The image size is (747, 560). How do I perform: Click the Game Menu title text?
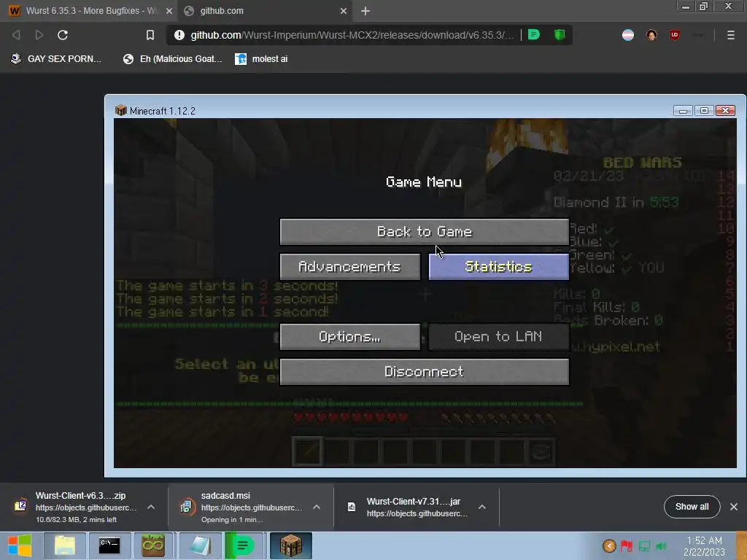424,182
